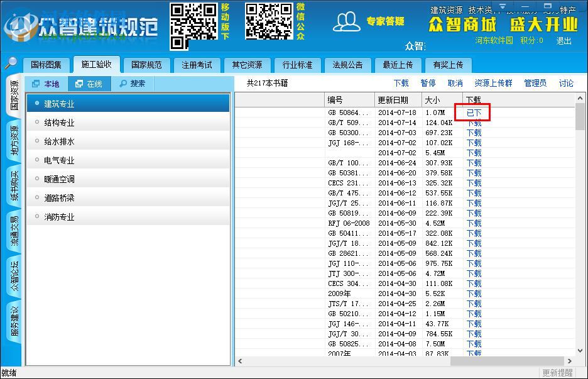Open the 地方资源 sidebar tab
This screenshot has height=379, width=588.
[10, 139]
